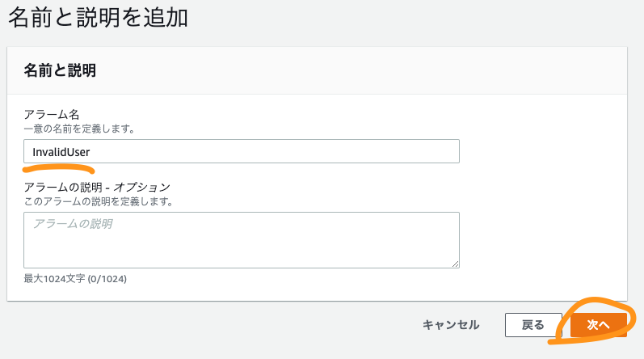This screenshot has width=644, height=359.
Task: Click the 次へ orange button
Action: [599, 325]
